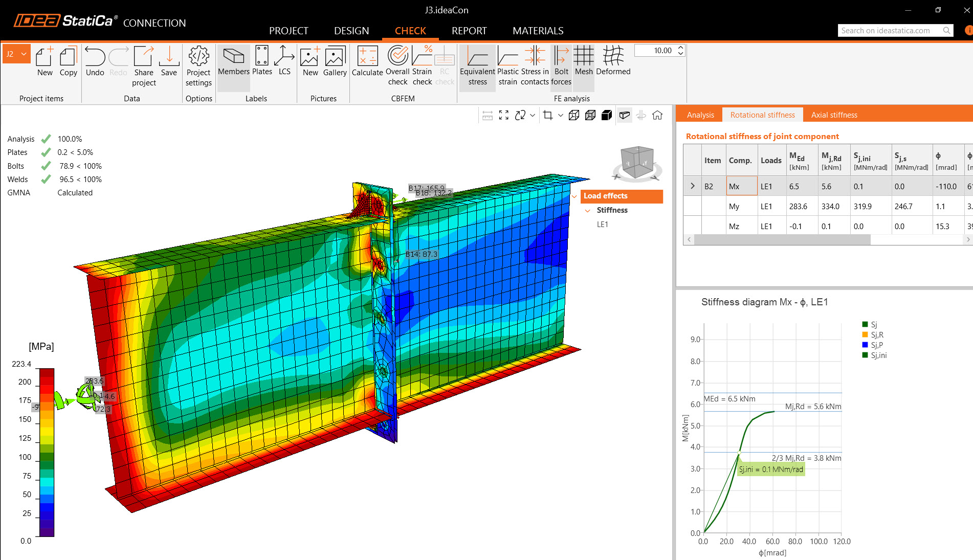Open the picture Gallery

point(335,61)
